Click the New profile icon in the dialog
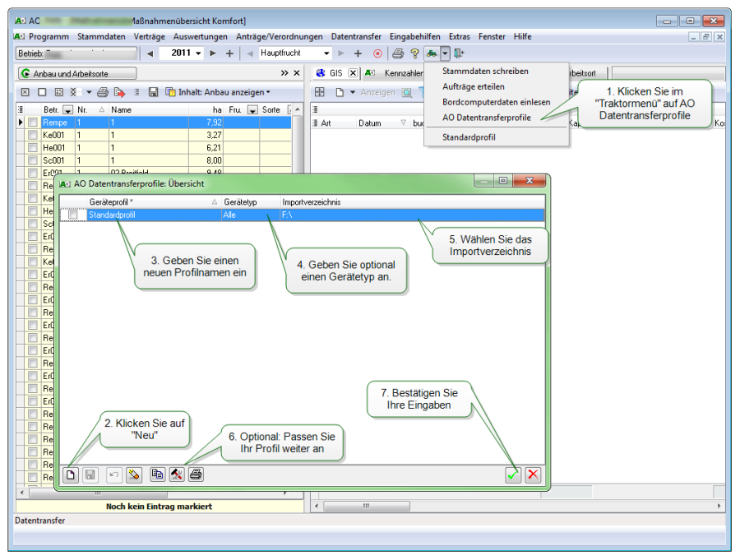This screenshot has width=740, height=560. (x=72, y=474)
